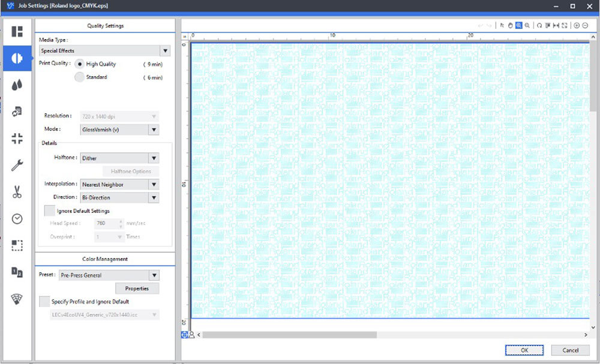Click the "( 9 min)" time estimate
600x364 pixels.
point(152,64)
